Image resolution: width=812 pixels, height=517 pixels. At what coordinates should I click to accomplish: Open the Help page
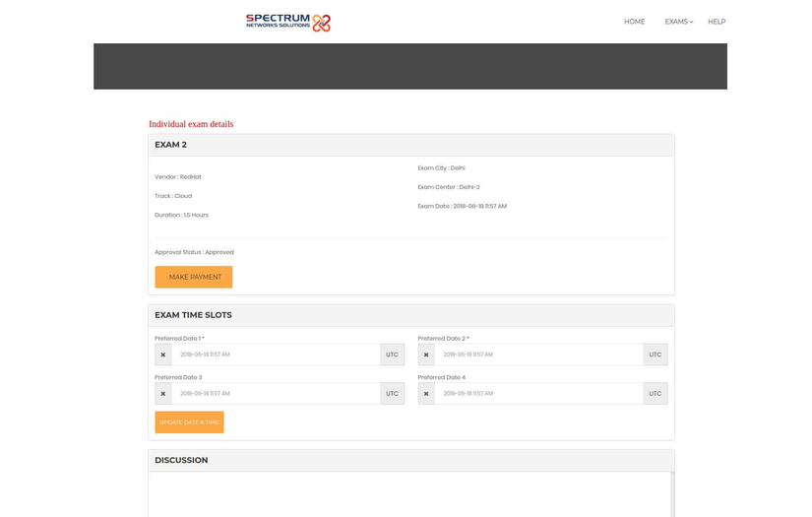(x=717, y=22)
